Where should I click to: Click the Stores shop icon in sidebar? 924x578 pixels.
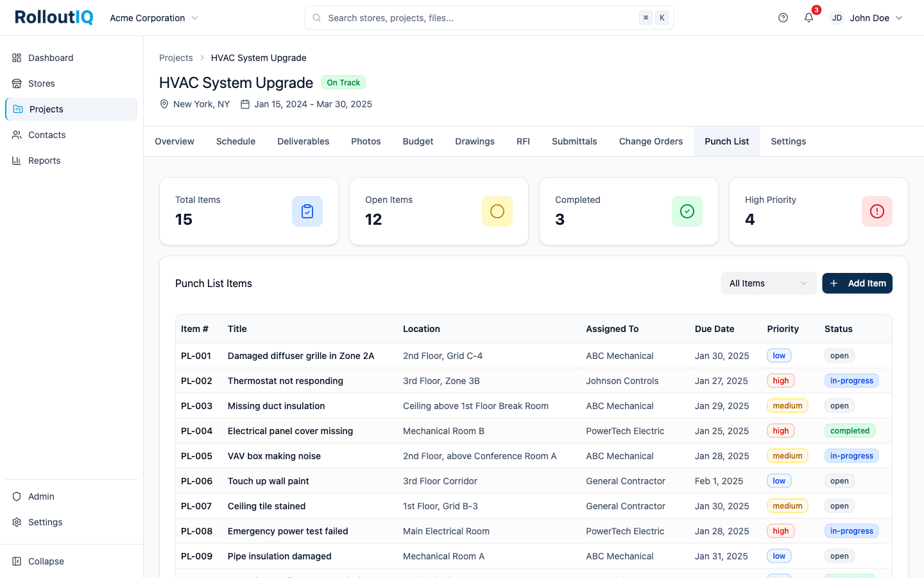17,83
